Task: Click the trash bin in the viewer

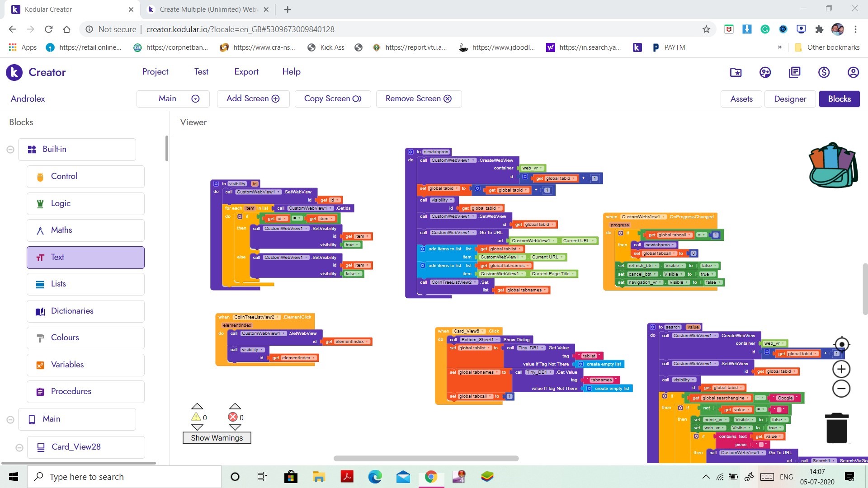Action: tap(837, 428)
